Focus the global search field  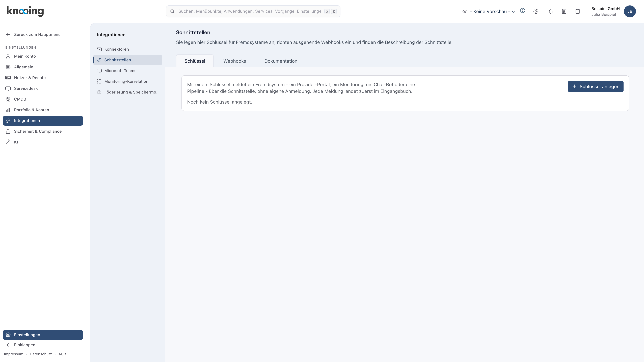(x=253, y=12)
